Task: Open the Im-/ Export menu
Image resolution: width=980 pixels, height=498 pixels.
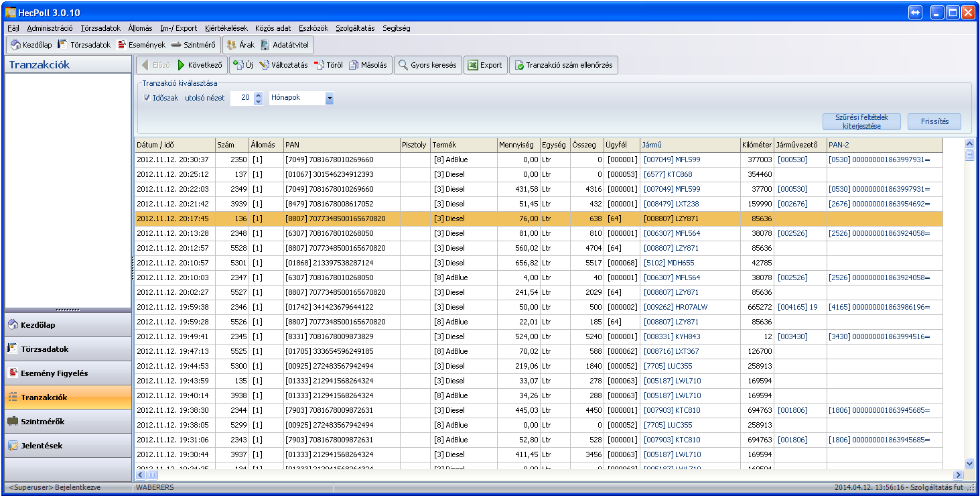Action: (x=179, y=28)
